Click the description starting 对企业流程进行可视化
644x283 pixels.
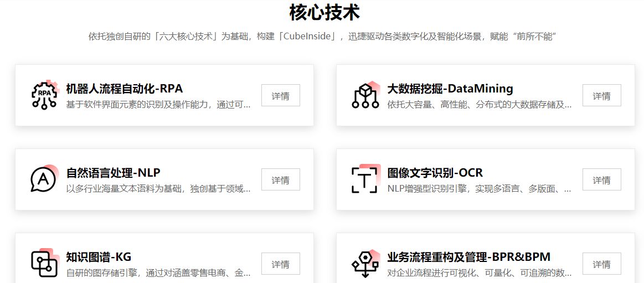coord(480,273)
